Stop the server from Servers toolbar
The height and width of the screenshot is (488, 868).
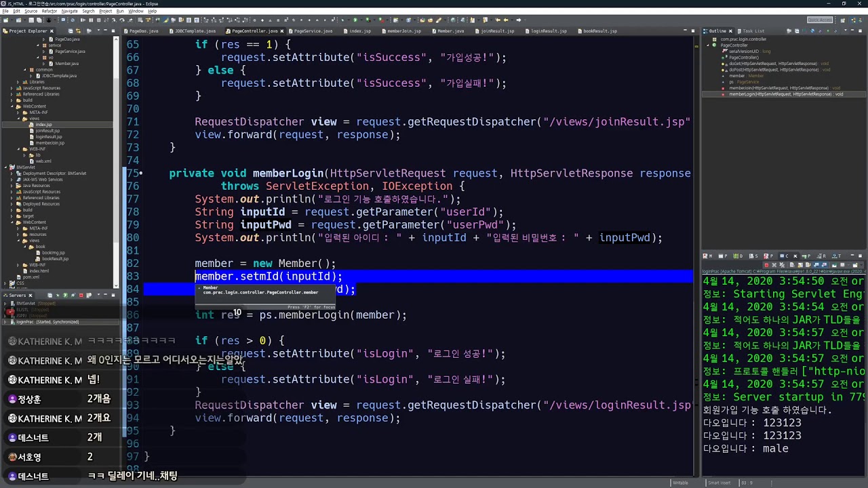tap(81, 296)
